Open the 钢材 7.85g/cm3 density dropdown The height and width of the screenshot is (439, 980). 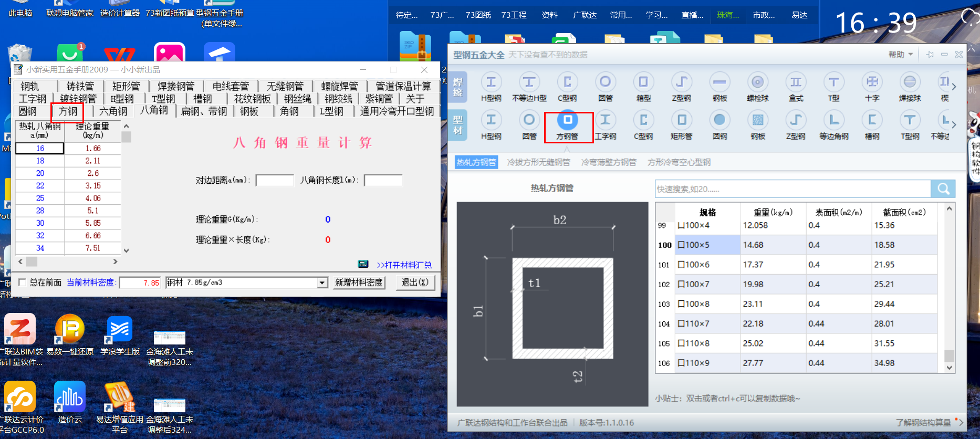pos(322,283)
